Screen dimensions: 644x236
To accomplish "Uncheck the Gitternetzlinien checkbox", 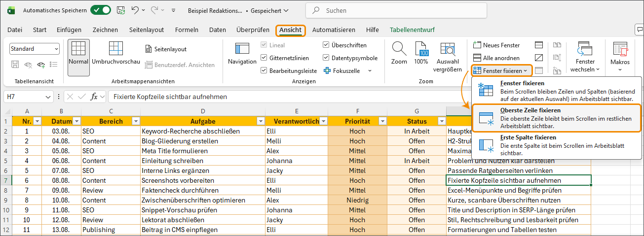I will [264, 58].
